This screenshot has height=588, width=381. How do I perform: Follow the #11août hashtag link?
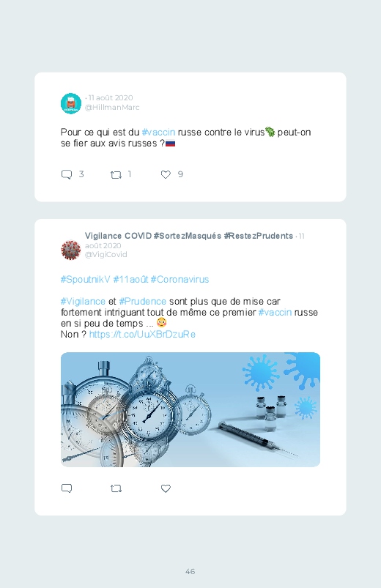[x=130, y=280]
